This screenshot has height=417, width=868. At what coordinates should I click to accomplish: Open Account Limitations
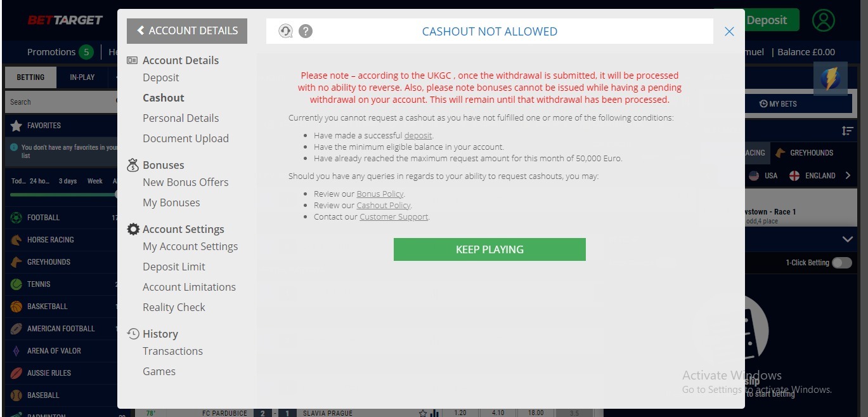189,287
